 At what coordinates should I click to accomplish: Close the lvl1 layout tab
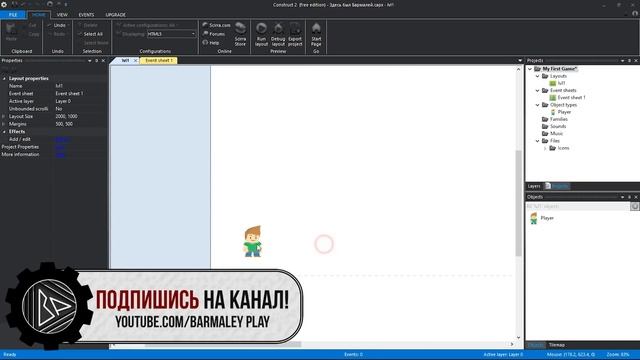[136, 60]
